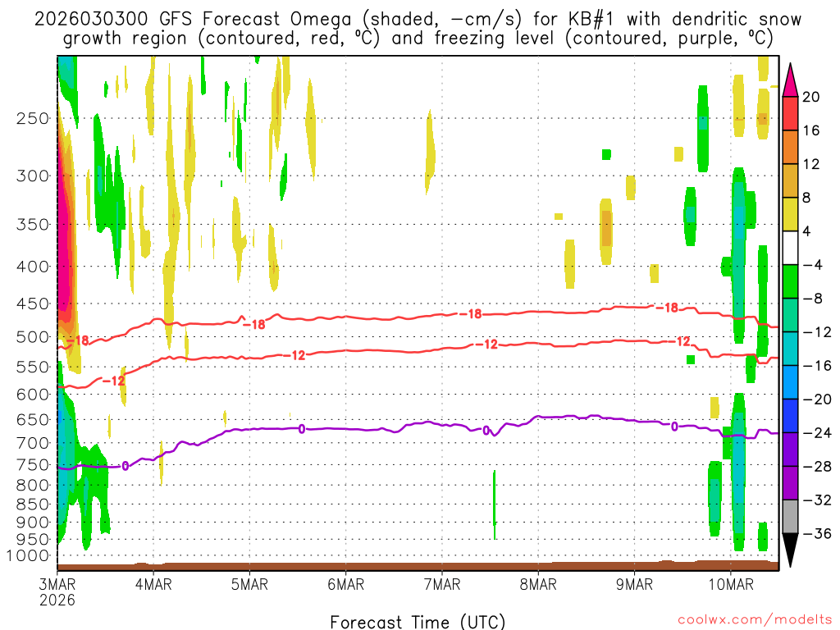Click the 400 pressure level label
This screenshot has width=840, height=630.
point(33,267)
